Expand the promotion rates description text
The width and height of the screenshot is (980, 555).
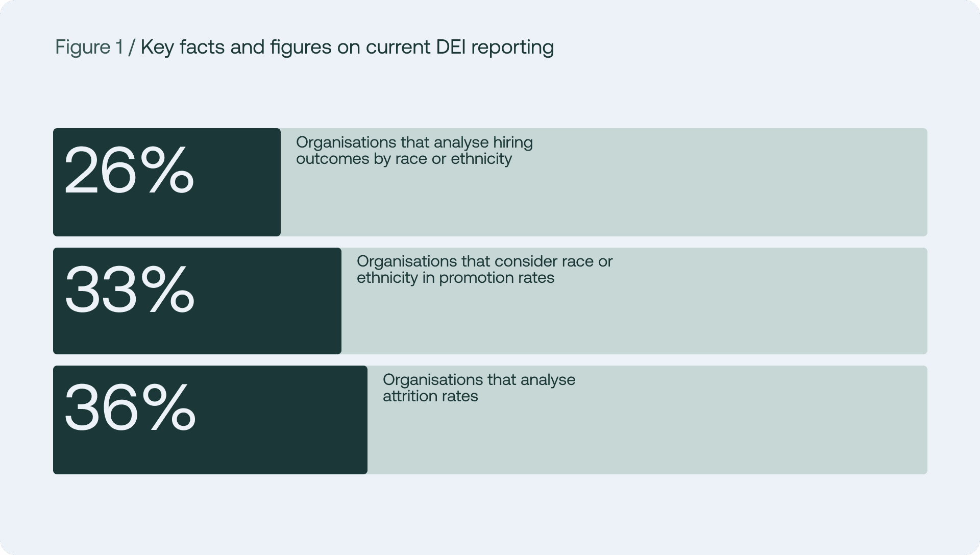coord(484,270)
